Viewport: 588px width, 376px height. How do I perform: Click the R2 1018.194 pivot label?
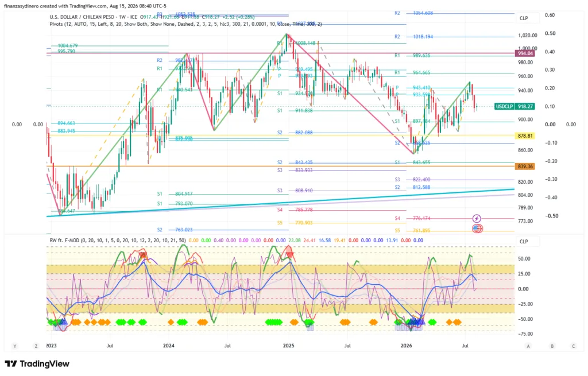pos(413,37)
